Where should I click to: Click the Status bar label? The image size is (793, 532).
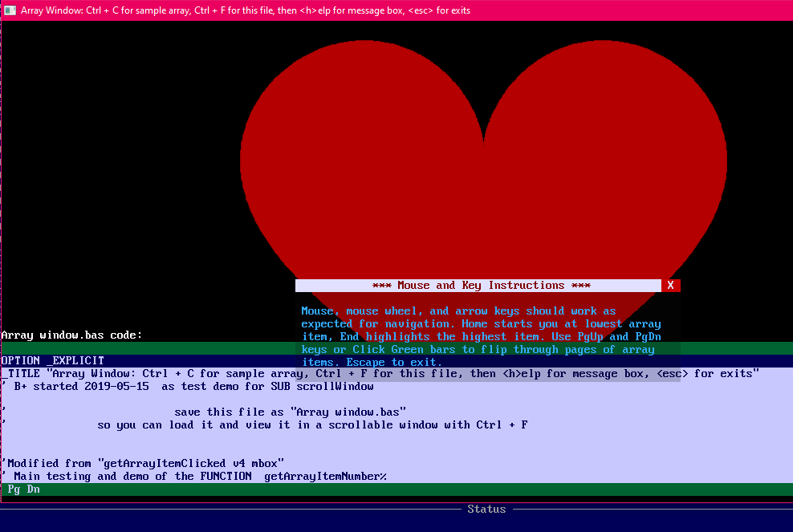click(x=486, y=509)
